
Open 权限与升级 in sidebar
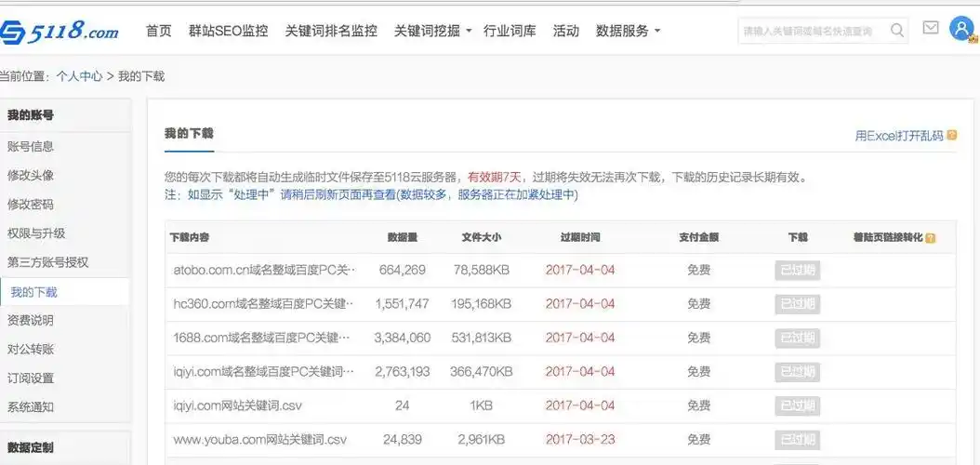pyautogui.click(x=36, y=233)
